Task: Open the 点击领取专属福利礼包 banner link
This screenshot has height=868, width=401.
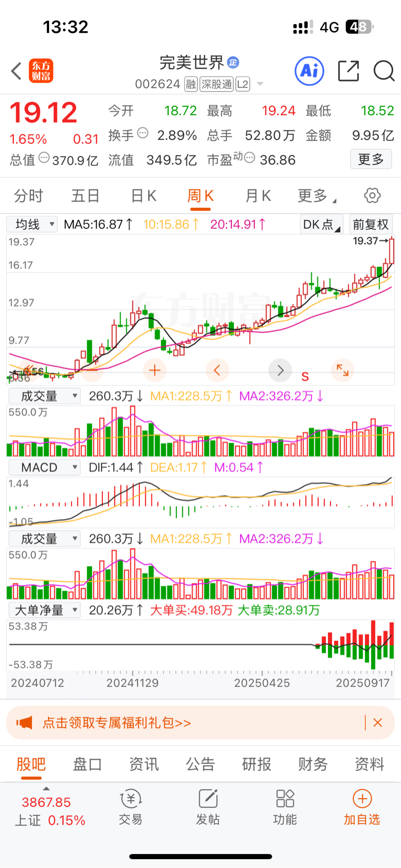Action: coord(117,722)
